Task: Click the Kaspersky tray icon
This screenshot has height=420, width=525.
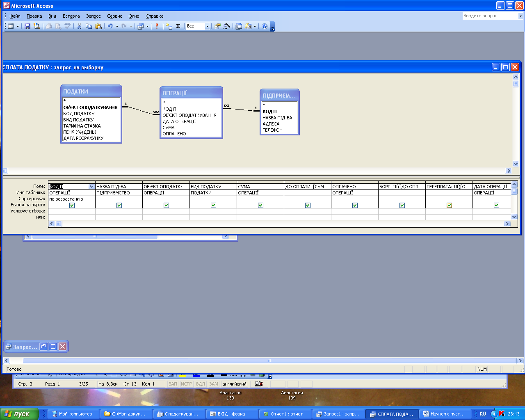Action: [x=501, y=414]
